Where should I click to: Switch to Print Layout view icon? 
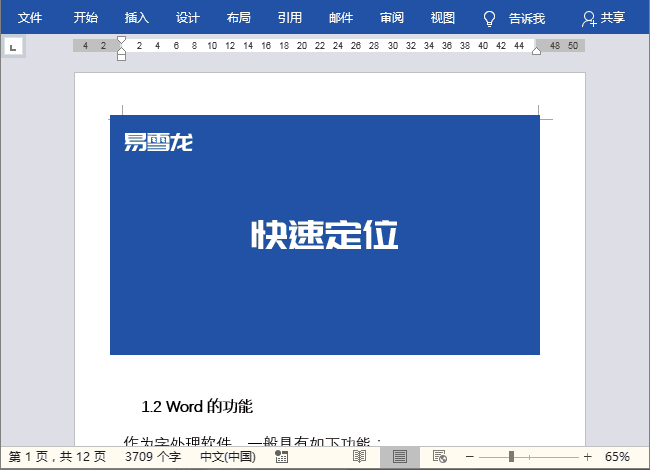pos(400,457)
